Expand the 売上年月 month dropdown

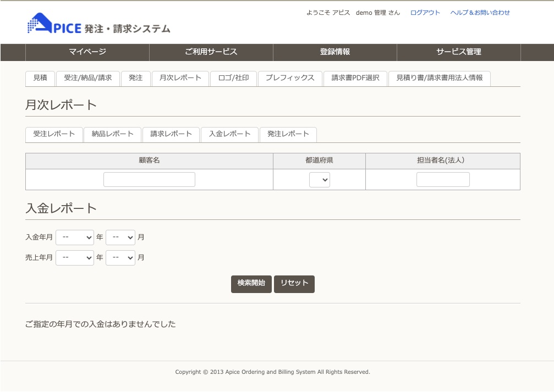click(x=120, y=258)
